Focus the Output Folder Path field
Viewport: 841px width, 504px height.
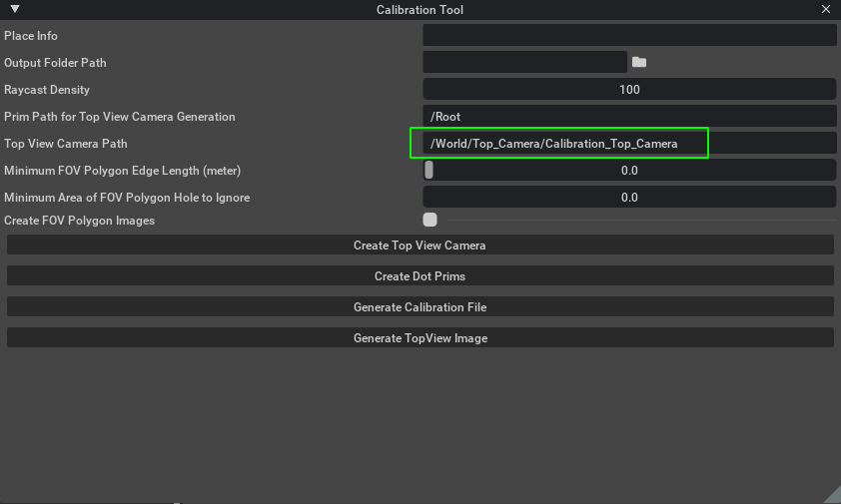[524, 62]
